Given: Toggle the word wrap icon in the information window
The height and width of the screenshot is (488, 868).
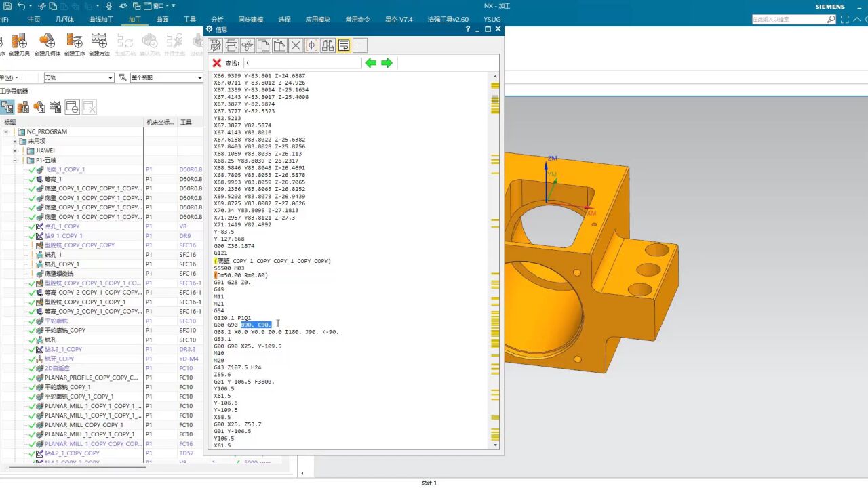Looking at the screenshot, I should (344, 45).
